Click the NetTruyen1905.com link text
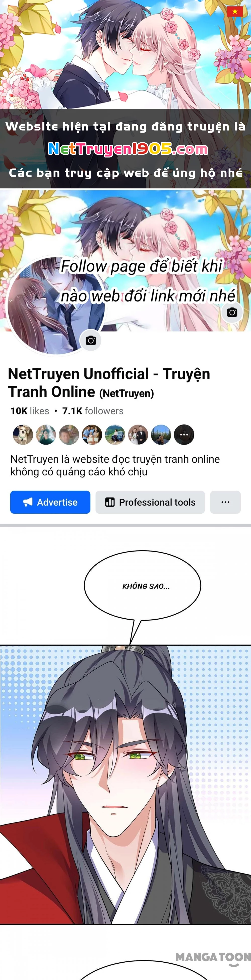This screenshot has height=980, width=251. [128, 149]
